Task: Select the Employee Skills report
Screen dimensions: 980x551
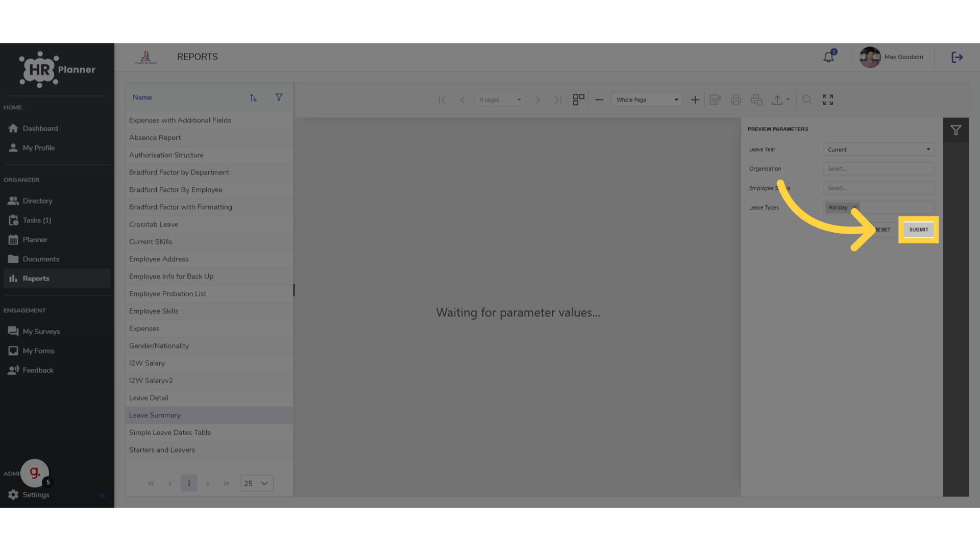Action: click(209, 311)
